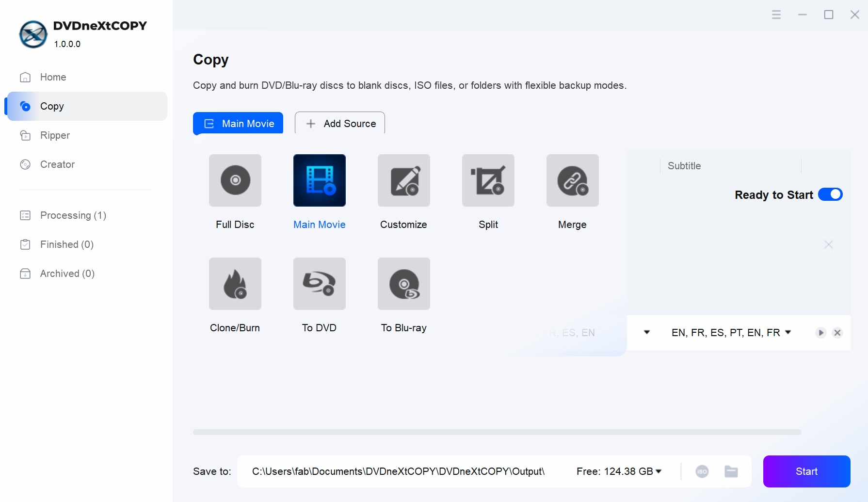The height and width of the screenshot is (502, 868).
Task: Open the free space drive dropdown
Action: point(619,471)
